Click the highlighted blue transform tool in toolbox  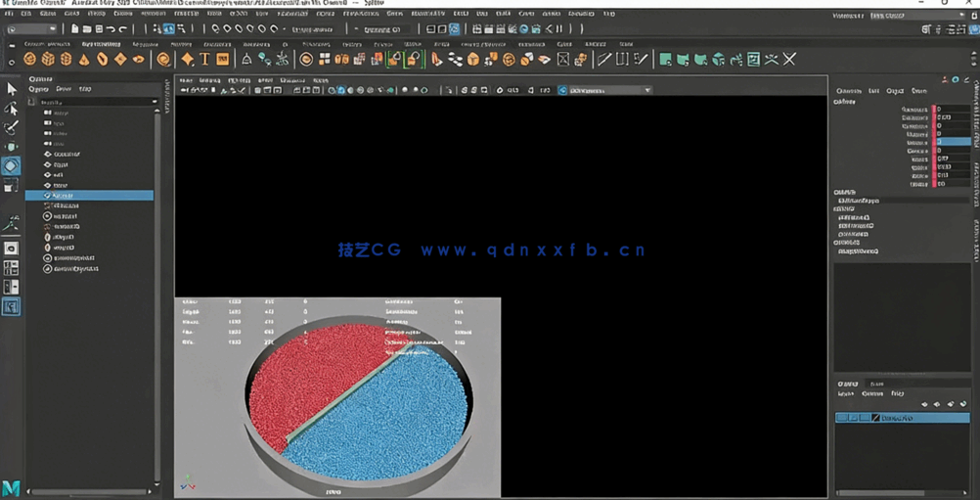[12, 166]
